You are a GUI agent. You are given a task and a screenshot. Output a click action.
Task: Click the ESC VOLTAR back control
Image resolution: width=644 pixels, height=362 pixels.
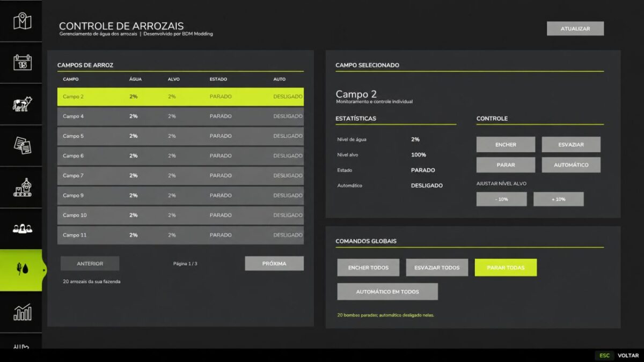click(617, 356)
